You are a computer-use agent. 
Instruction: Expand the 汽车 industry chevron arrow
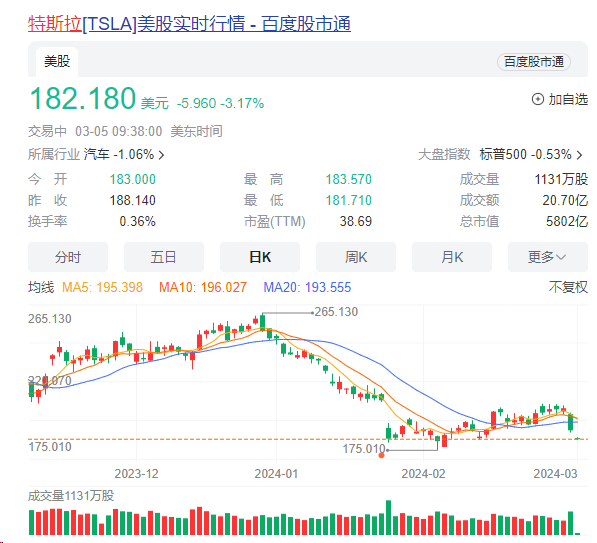coord(161,155)
